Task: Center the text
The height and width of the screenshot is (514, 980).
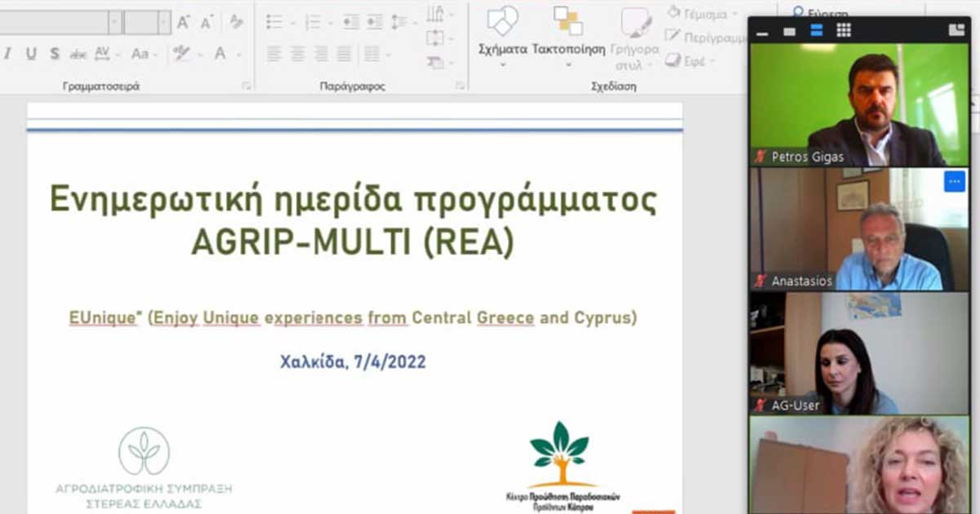Action: point(297,54)
